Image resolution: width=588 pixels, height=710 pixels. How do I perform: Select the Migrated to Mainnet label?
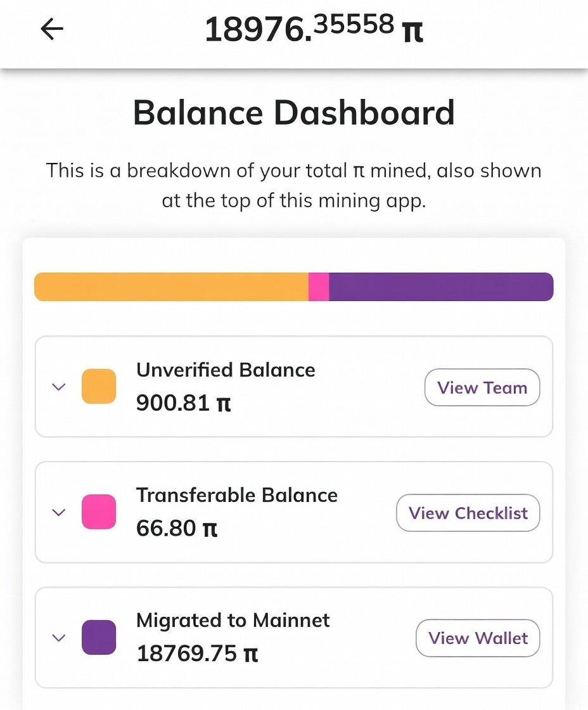(233, 620)
